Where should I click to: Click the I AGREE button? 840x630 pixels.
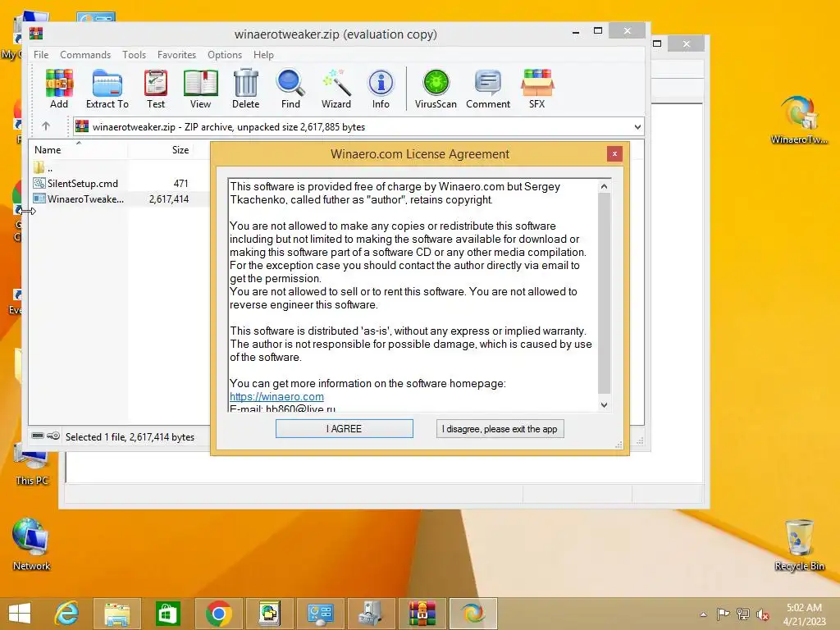click(344, 428)
